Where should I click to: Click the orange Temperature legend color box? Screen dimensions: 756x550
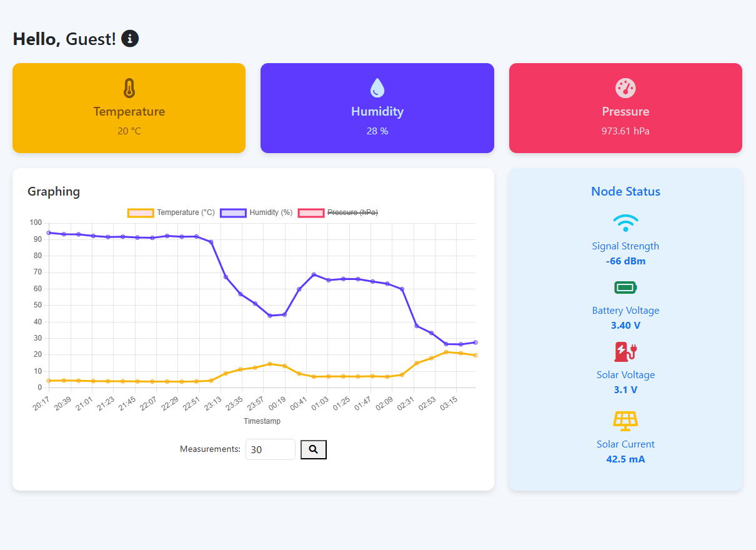141,212
